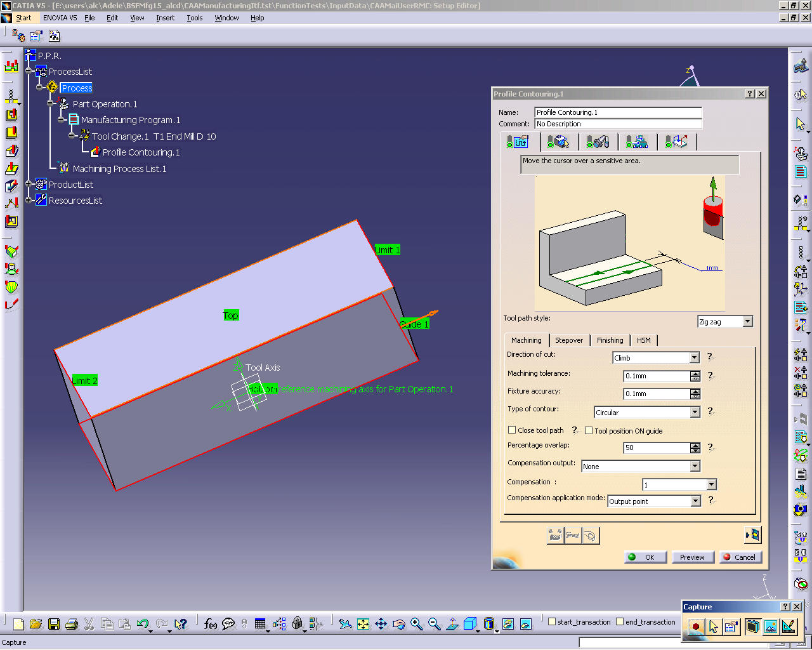812x650 pixels.
Task: Click Select arrow icon in right toolbar
Action: 801,123
